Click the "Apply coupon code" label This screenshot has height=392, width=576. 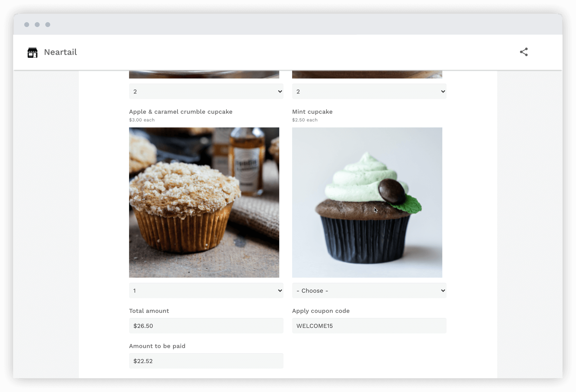(x=321, y=311)
